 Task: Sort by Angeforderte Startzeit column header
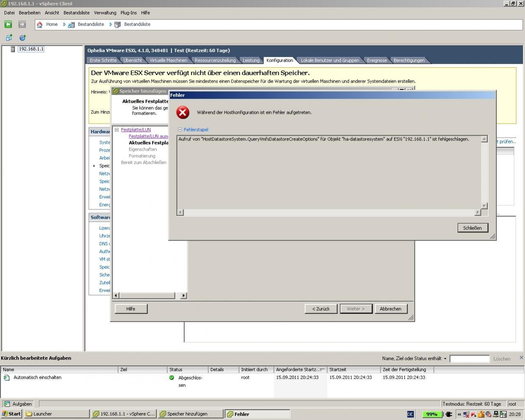pyautogui.click(x=300, y=370)
